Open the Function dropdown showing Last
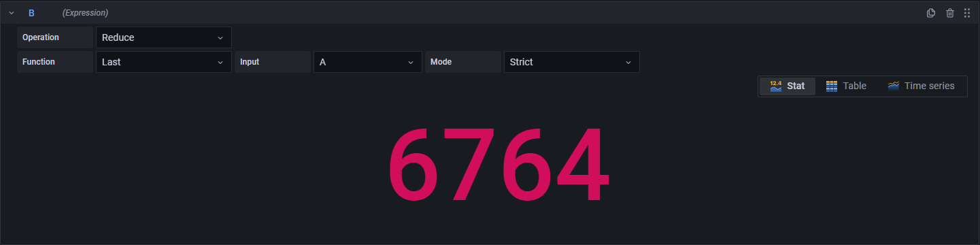Viewport: 980px width, 245px height. (163, 62)
